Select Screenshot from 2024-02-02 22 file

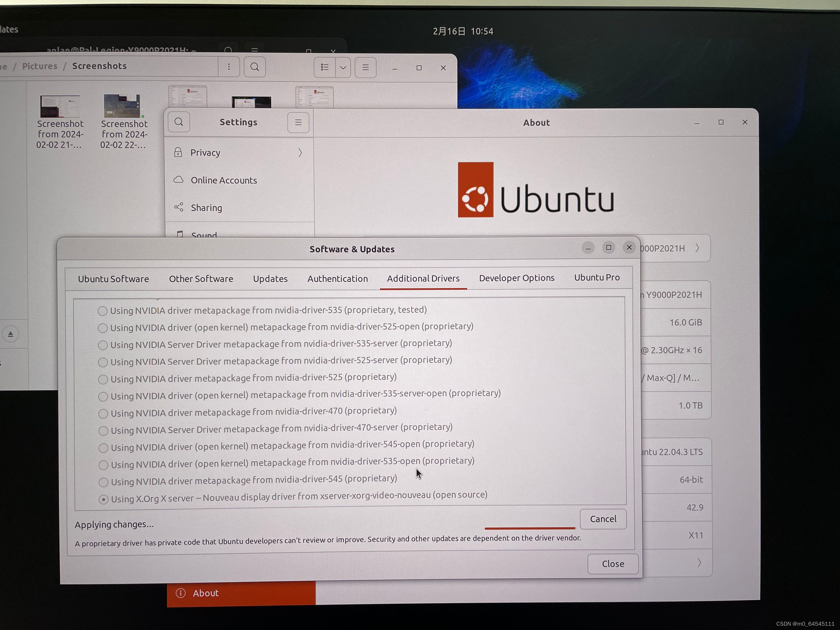point(124,122)
